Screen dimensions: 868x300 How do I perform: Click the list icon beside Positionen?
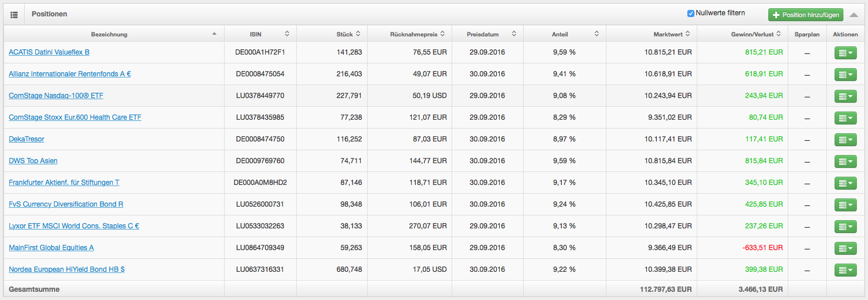[14, 14]
